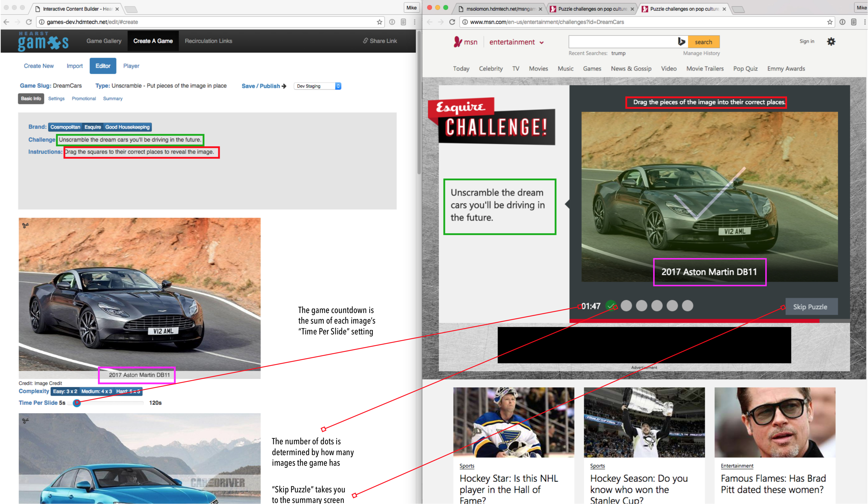Select the Good Housekeeping brand toggle
This screenshot has width=868, height=504.
pyautogui.click(x=127, y=127)
